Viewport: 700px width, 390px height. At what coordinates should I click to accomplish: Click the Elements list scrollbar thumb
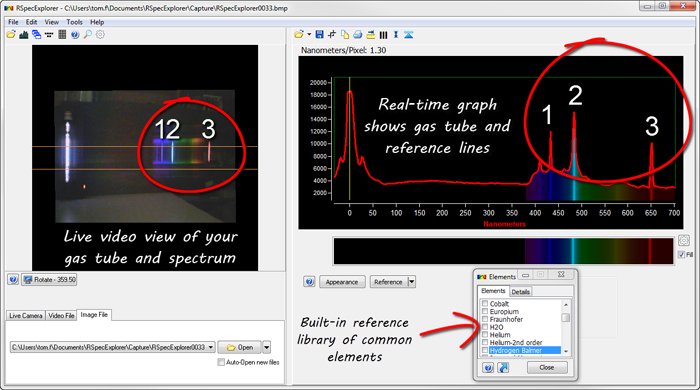[566, 318]
